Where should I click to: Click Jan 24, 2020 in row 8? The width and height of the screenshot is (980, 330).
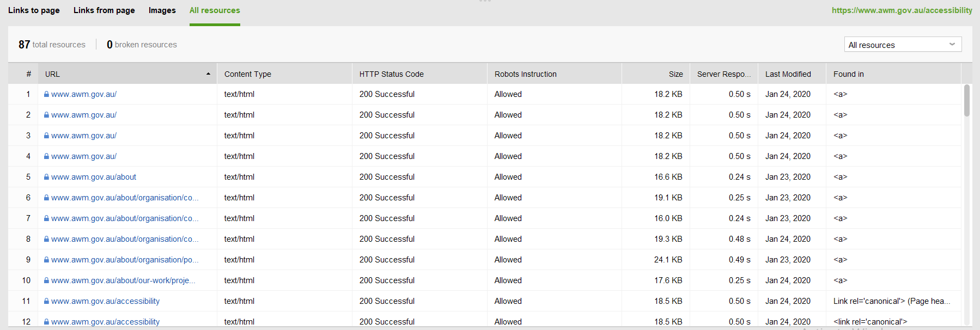point(788,239)
